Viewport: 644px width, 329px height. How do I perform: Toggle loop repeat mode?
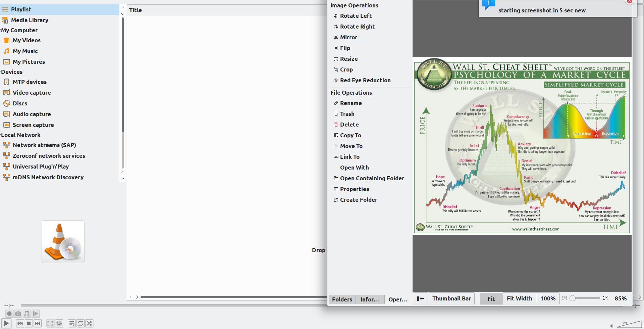tap(80, 323)
